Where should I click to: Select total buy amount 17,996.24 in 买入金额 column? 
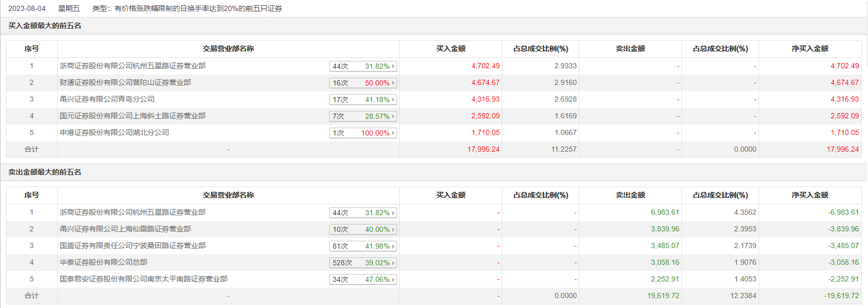pos(483,149)
